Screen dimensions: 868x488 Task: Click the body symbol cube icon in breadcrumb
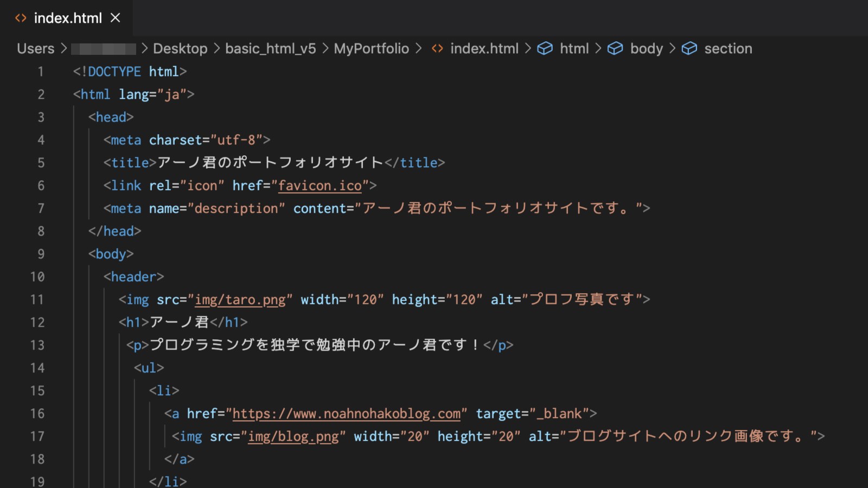coord(615,48)
